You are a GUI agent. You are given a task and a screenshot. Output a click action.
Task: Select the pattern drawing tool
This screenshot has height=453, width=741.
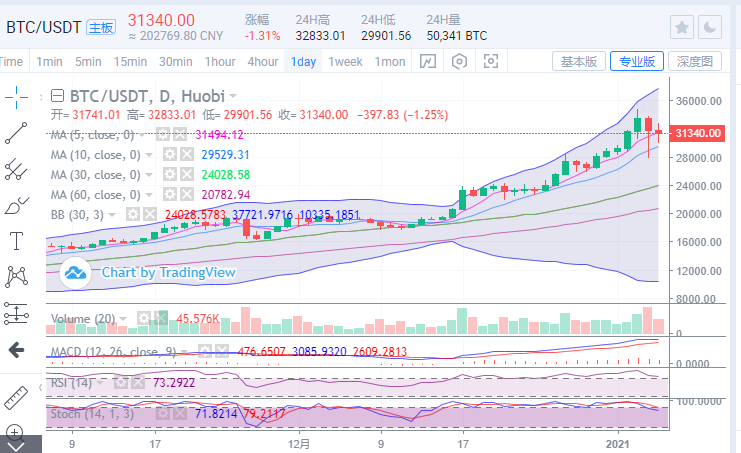pyautogui.click(x=16, y=277)
